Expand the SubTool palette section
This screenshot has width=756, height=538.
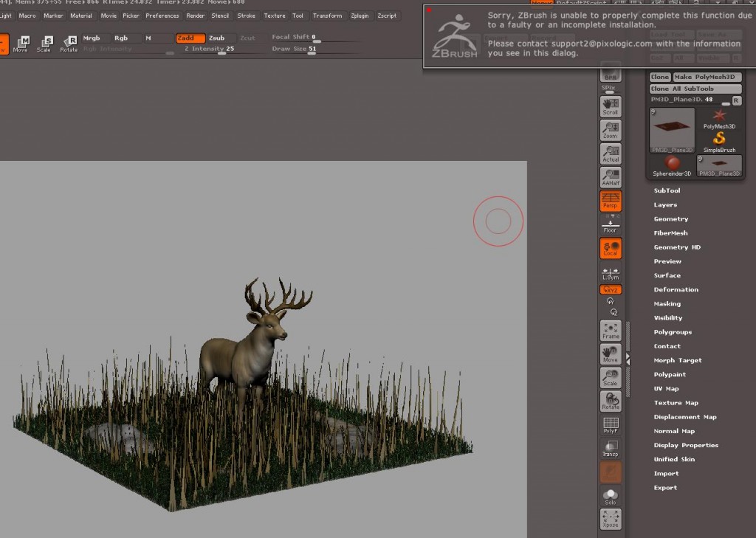tap(667, 190)
